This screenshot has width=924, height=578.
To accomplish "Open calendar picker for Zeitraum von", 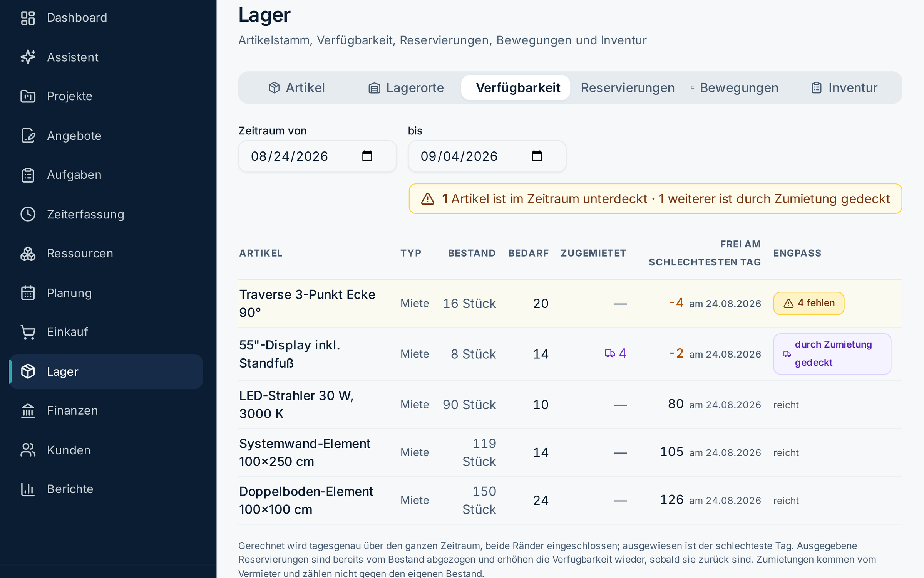I will tap(367, 156).
